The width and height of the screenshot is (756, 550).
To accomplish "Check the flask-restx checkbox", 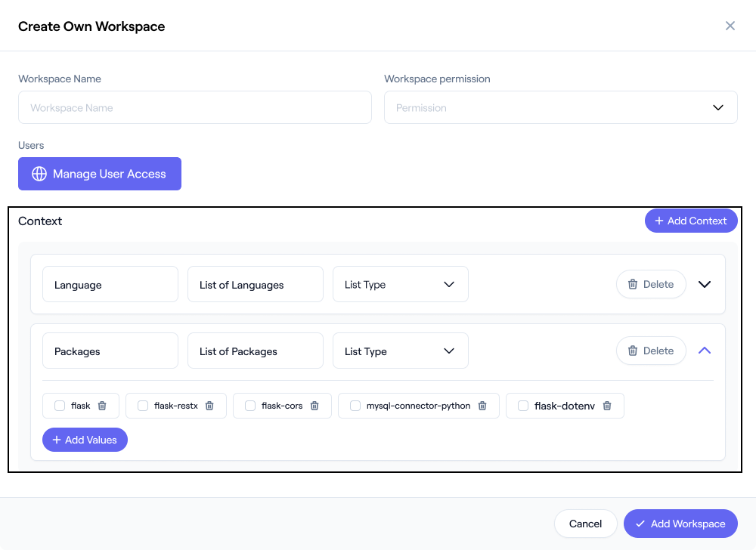I will coord(143,406).
